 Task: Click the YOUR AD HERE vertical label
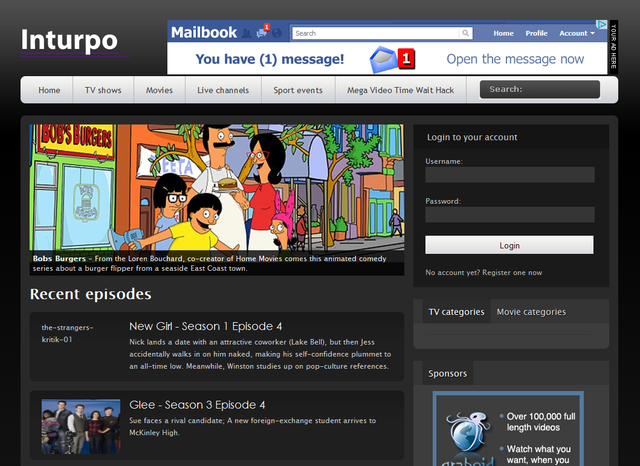(613, 47)
